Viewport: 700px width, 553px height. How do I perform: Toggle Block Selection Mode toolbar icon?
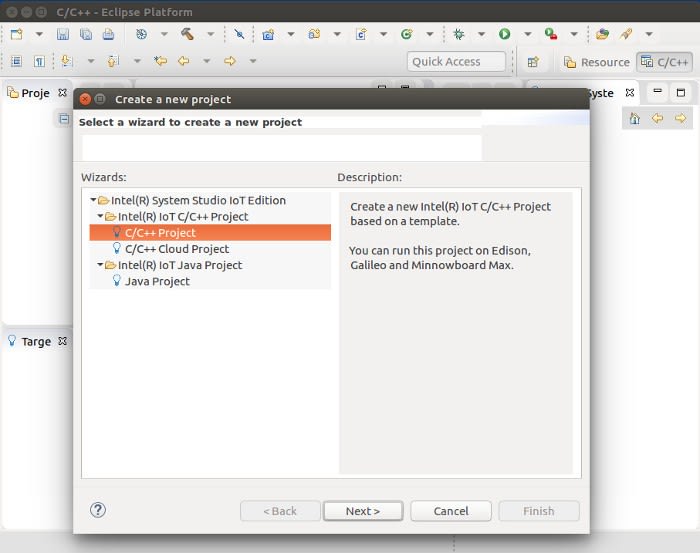16,61
